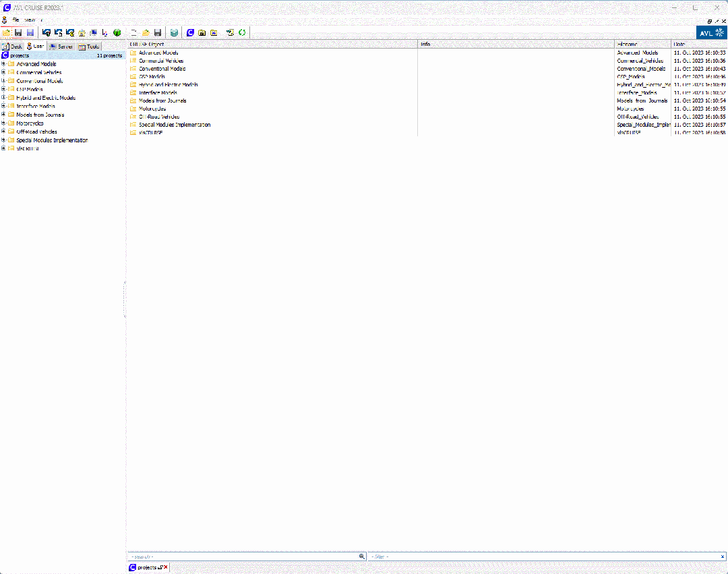Switch to the Desk tab
The width and height of the screenshot is (728, 574).
click(12, 47)
